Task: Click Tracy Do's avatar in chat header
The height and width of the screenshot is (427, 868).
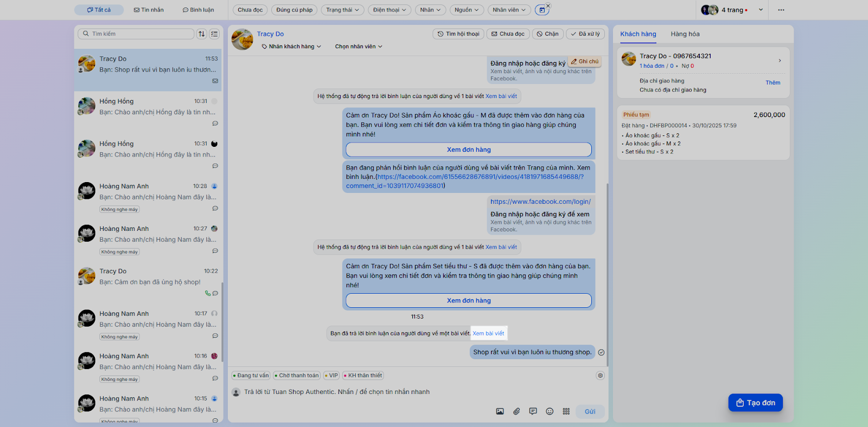Action: tap(242, 40)
